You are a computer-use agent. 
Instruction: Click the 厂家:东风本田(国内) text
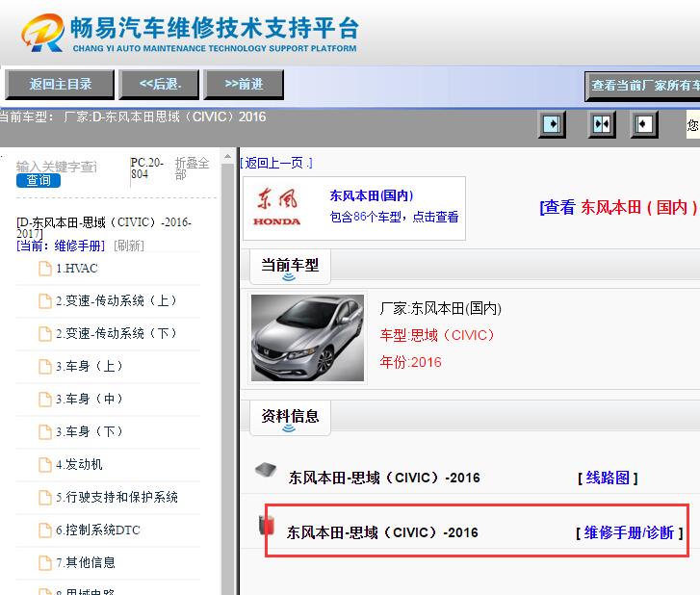click(x=441, y=308)
